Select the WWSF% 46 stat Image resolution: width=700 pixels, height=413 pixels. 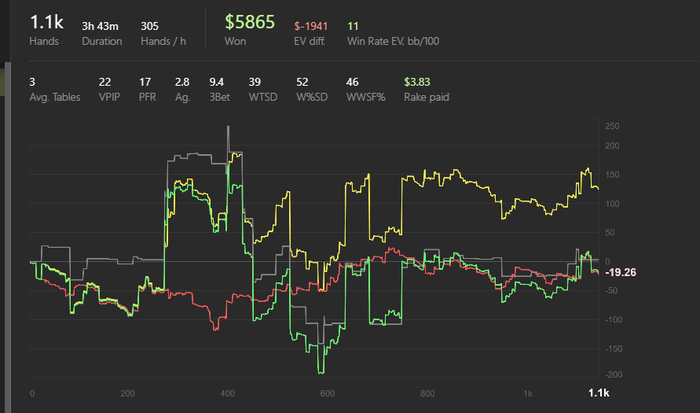pyautogui.click(x=366, y=89)
